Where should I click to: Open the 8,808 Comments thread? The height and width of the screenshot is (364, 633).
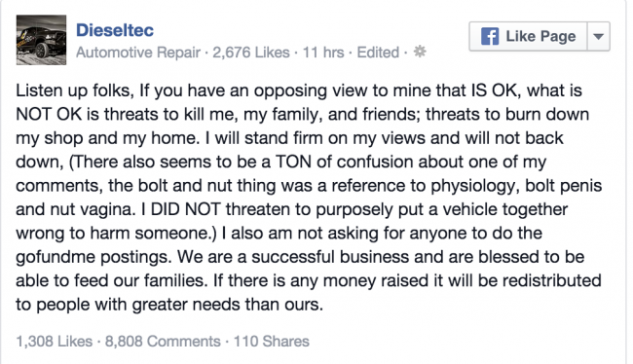[163, 342]
